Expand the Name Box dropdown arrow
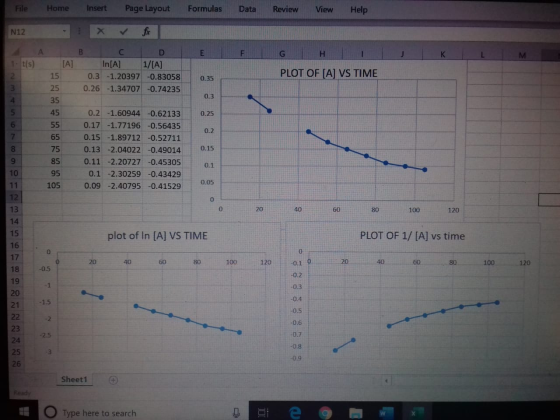560x420 pixels. [x=64, y=31]
